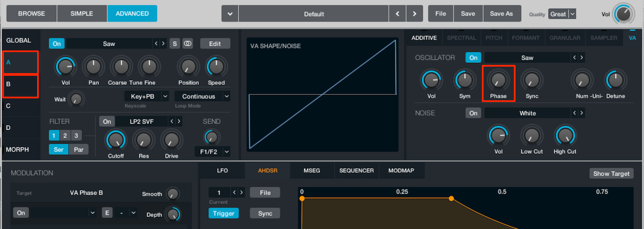Screen dimensions: 644x229
Task: Open the ADDITIVE tab
Action: point(424,38)
